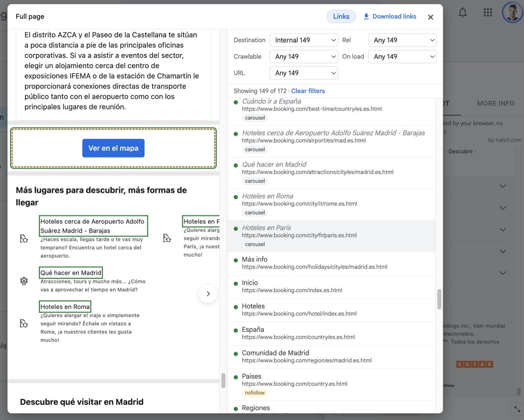Select the Comunidad de Madrid link row

(331, 357)
